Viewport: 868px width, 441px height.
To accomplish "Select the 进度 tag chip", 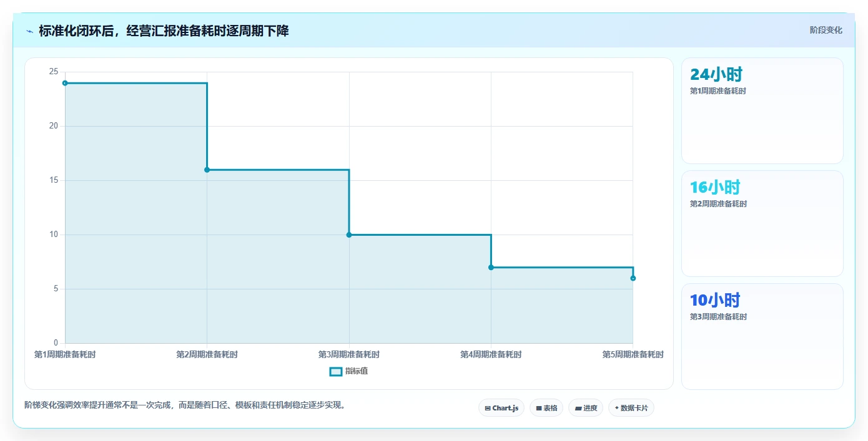I will (586, 408).
